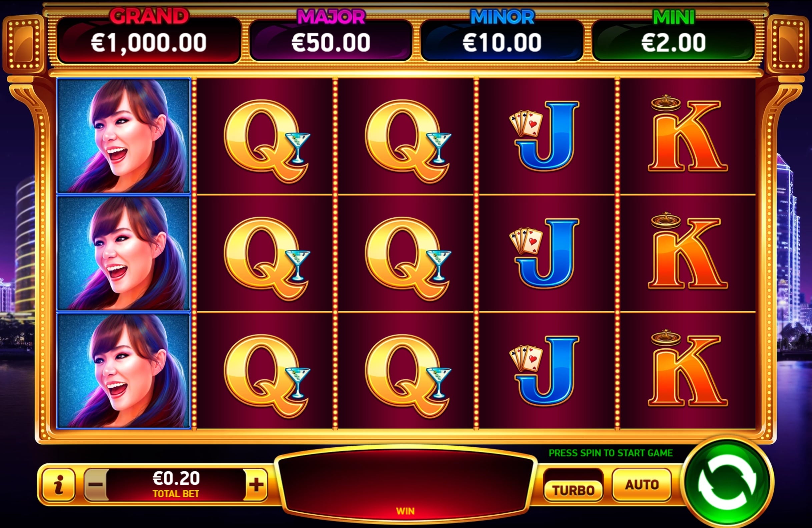Toggle Turbo mode
This screenshot has width=812, height=528.
[x=573, y=490]
